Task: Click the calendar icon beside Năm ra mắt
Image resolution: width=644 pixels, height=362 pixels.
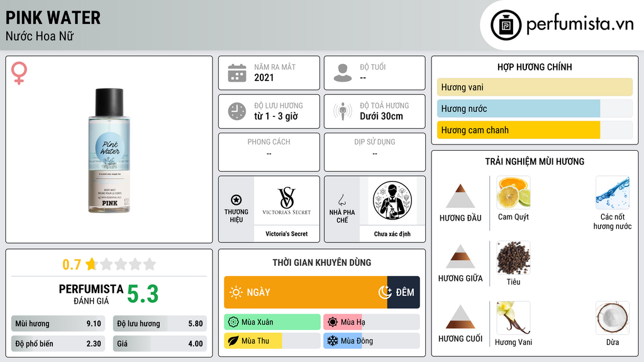Action: (x=237, y=73)
